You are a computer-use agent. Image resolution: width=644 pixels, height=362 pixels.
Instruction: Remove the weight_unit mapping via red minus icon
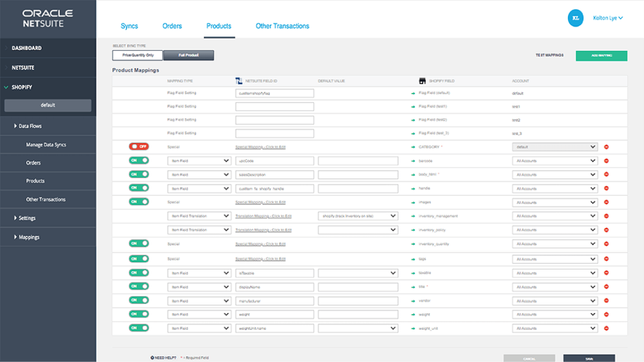(x=607, y=328)
